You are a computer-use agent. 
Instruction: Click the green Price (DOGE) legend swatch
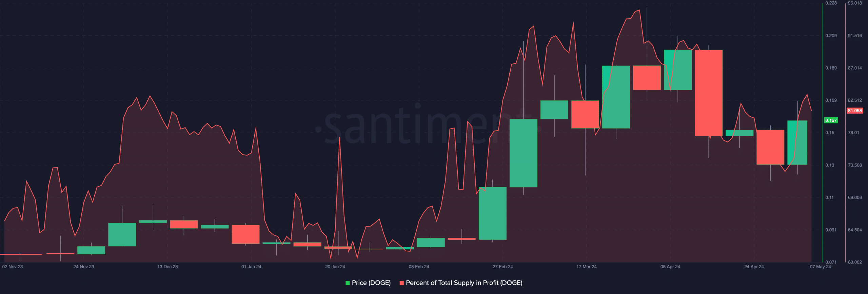(x=348, y=283)
